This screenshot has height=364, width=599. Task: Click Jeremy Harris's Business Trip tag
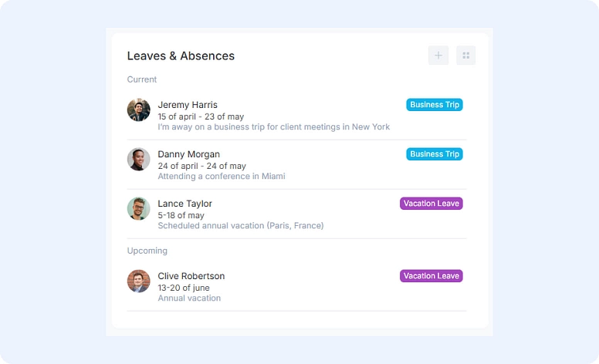pyautogui.click(x=435, y=105)
